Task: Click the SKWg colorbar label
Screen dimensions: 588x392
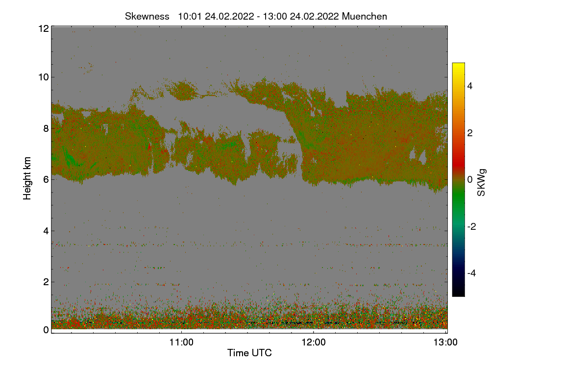Action: (x=481, y=182)
